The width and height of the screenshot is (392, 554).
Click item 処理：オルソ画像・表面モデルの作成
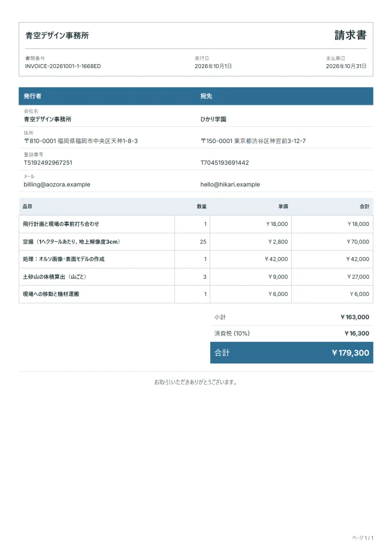pyautogui.click(x=64, y=259)
